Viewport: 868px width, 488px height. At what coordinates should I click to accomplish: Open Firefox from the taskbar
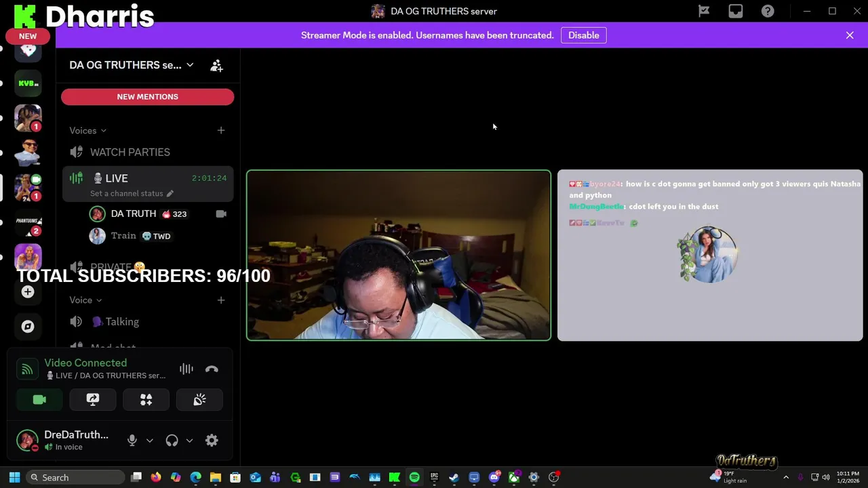click(156, 477)
